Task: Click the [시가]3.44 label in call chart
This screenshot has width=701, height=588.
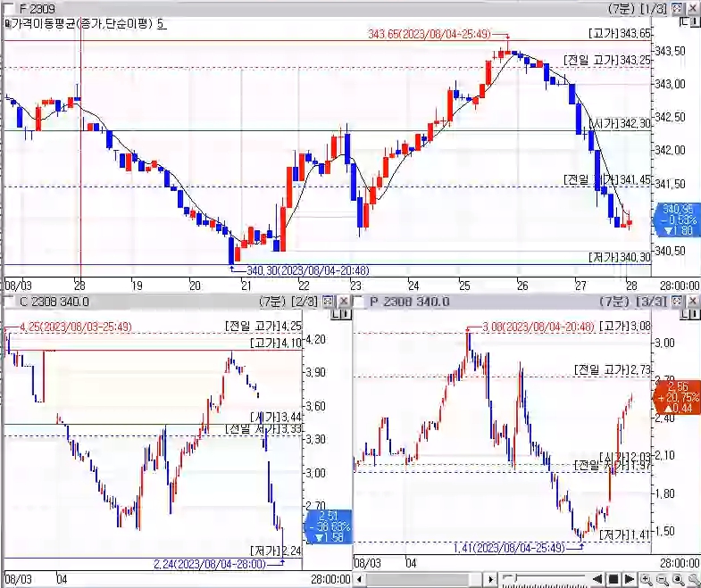Action: (276, 418)
